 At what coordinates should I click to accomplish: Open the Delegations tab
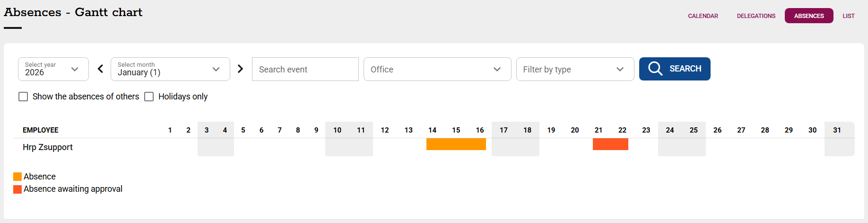pos(755,16)
